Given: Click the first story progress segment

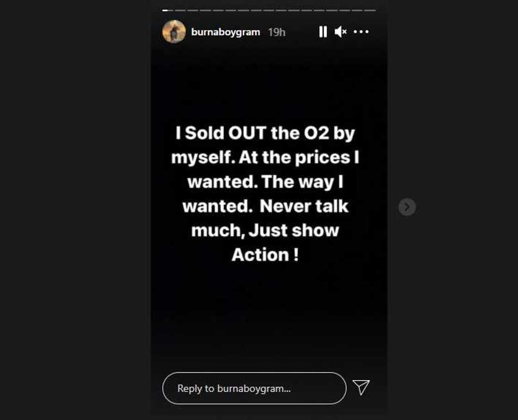Looking at the screenshot, I should tap(168, 10).
